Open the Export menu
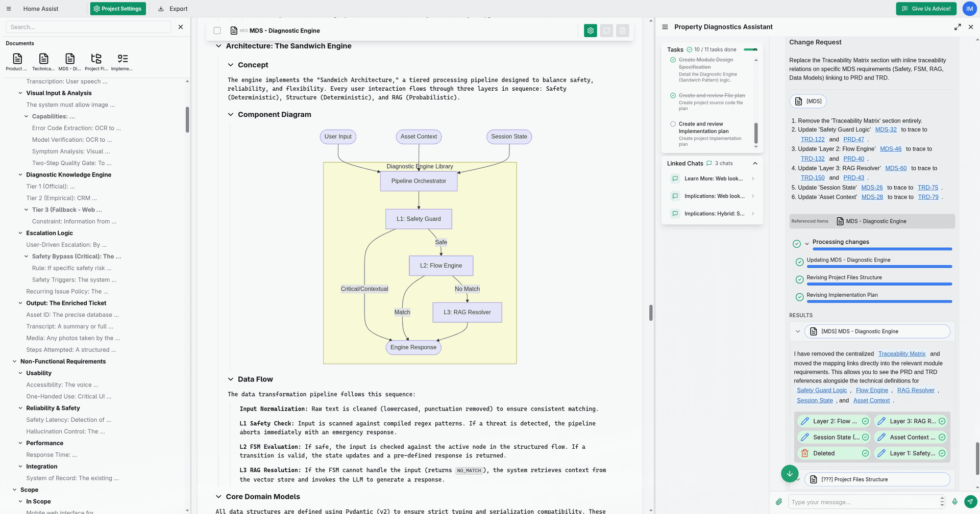This screenshot has height=514, width=980. (x=173, y=9)
